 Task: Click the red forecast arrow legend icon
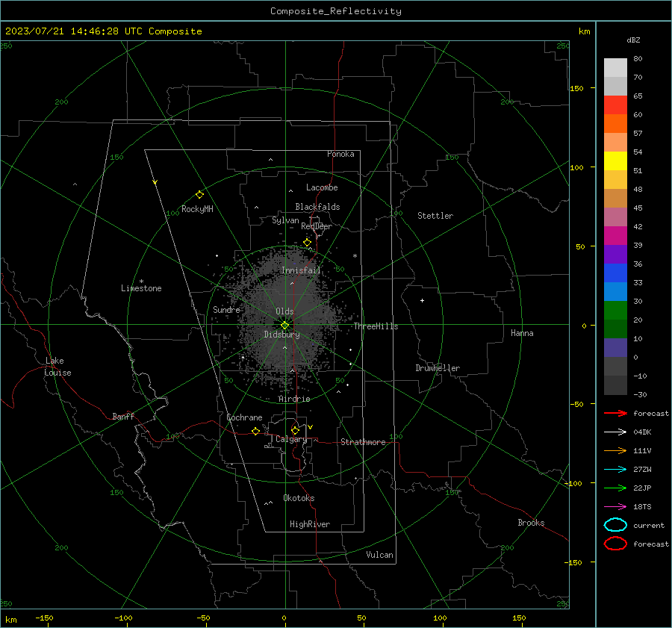(x=615, y=413)
